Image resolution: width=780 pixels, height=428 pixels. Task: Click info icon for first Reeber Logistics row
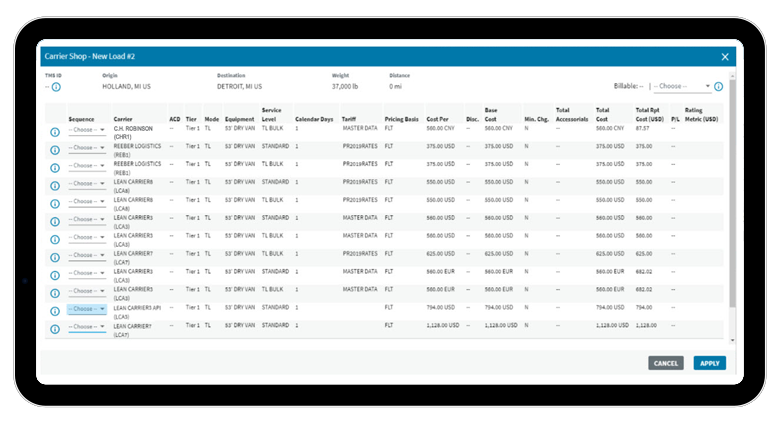pyautogui.click(x=55, y=148)
